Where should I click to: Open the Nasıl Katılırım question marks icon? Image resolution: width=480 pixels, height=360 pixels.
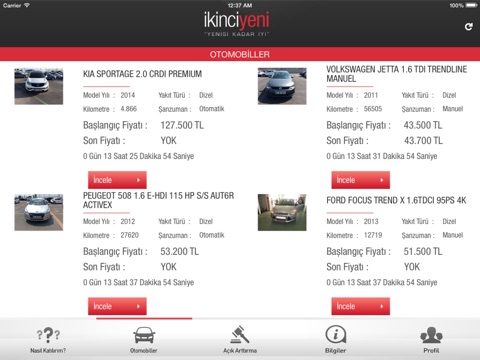(48, 335)
